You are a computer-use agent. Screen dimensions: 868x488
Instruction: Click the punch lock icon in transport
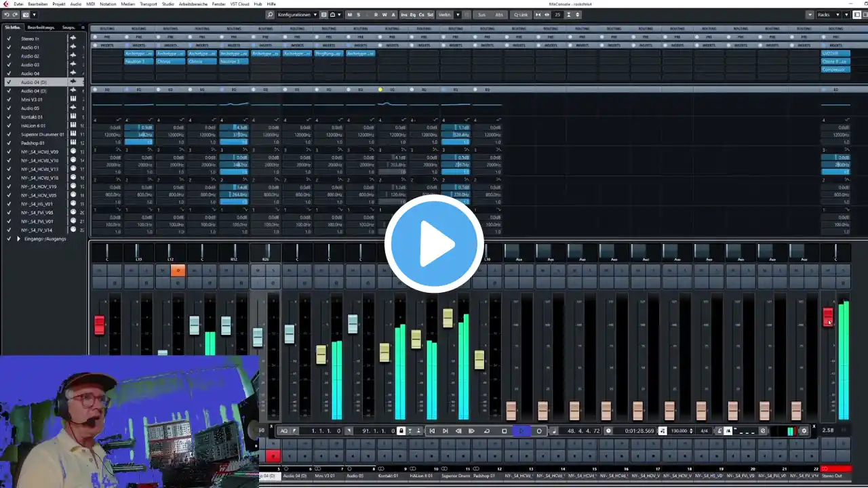(x=401, y=430)
